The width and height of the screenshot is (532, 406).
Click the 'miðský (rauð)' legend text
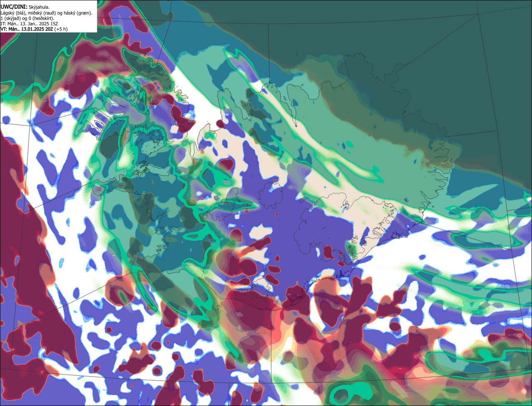click(x=42, y=13)
